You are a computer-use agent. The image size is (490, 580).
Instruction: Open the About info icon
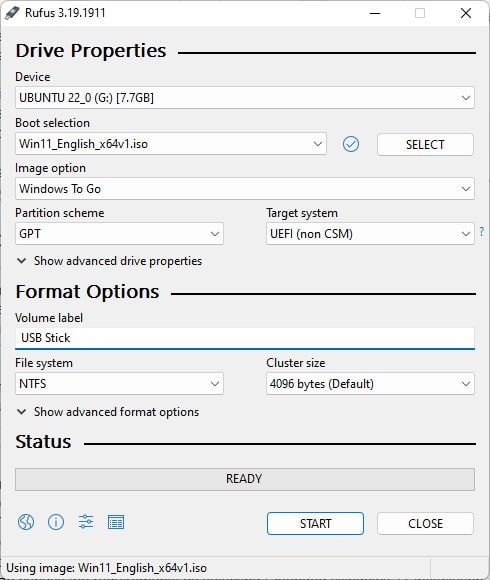click(56, 522)
